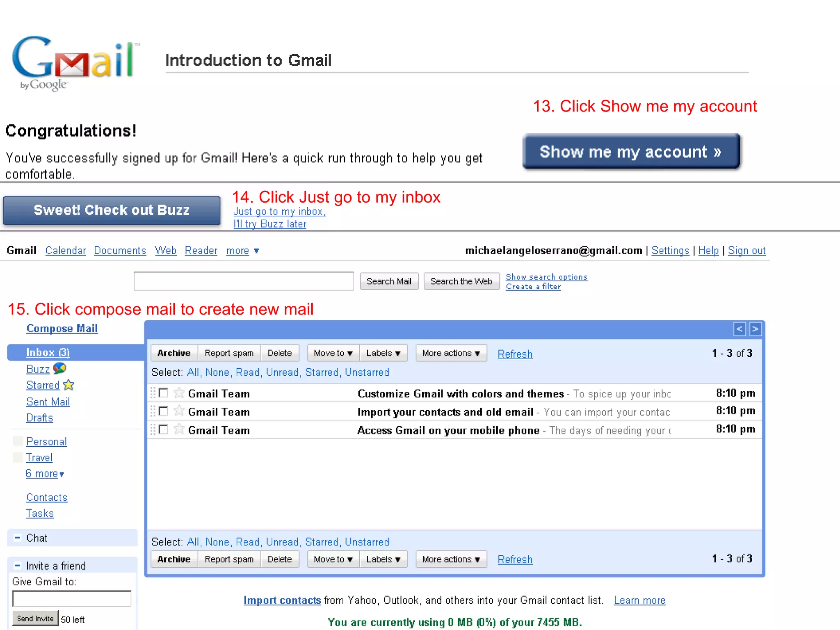Screen dimensions: 840x630
Task: Click the Search the Web button
Action: coord(461,281)
